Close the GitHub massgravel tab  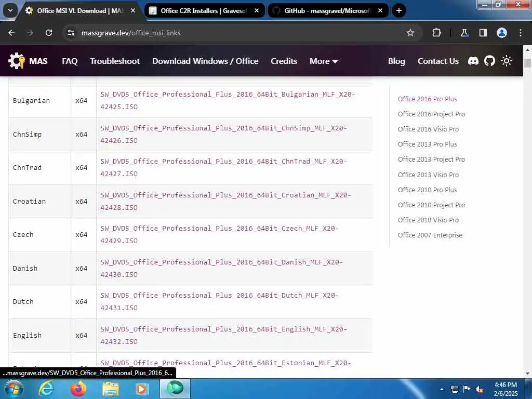tap(380, 10)
